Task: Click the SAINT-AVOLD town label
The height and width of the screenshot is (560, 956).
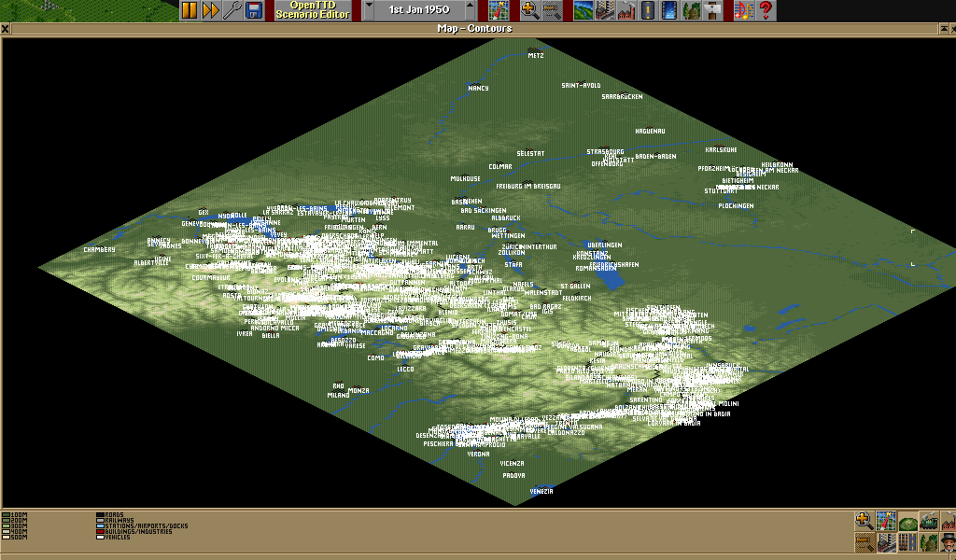Action: click(x=581, y=86)
